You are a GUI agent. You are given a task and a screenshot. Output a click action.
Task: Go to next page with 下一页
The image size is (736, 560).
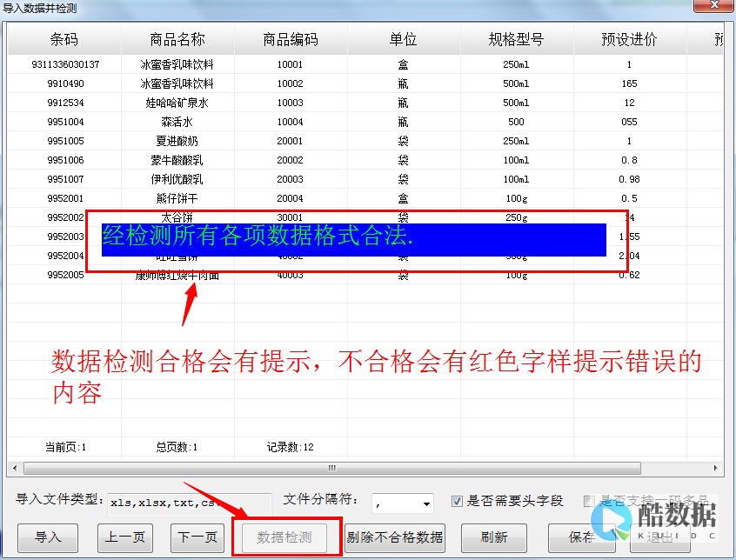coord(197,537)
